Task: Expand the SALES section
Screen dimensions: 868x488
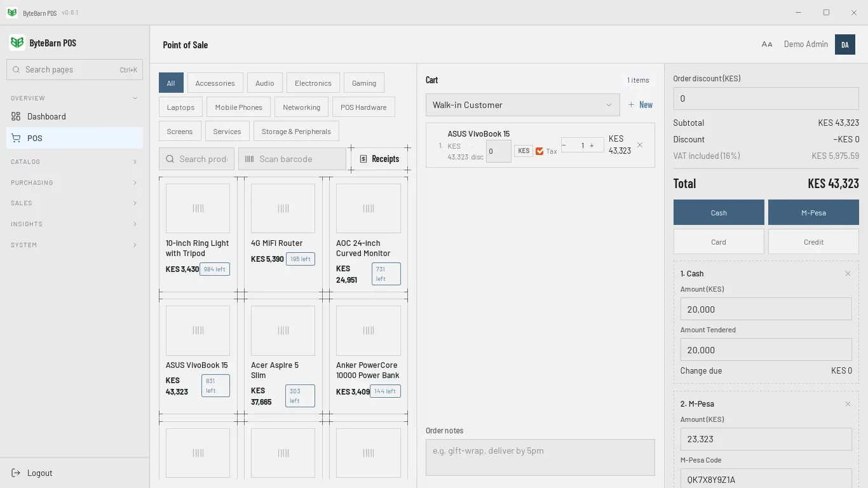Action: point(74,203)
